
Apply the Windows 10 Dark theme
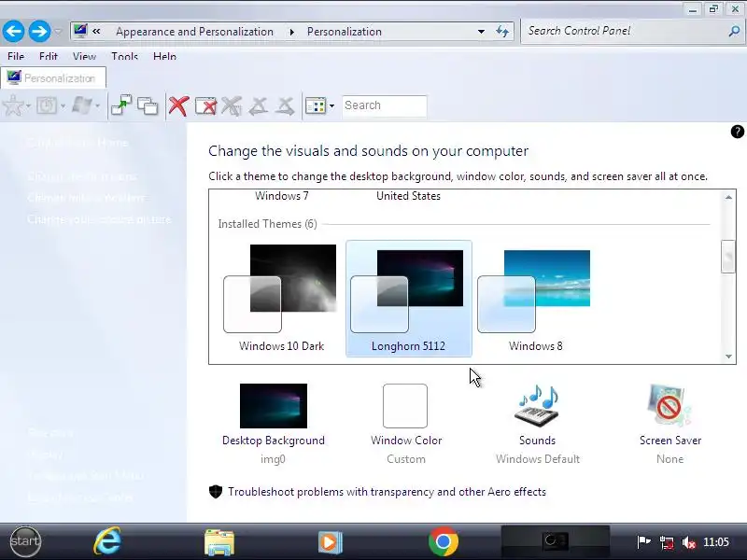point(282,299)
